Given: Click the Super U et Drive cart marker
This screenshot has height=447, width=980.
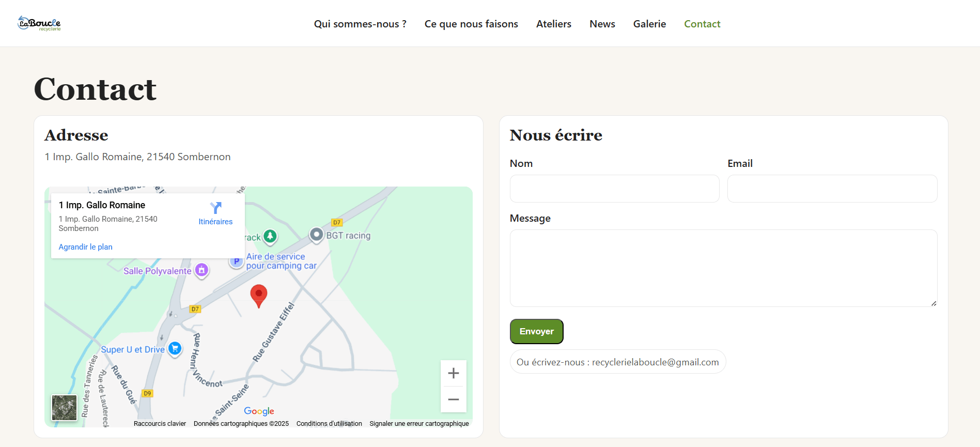Looking at the screenshot, I should pyautogui.click(x=175, y=349).
